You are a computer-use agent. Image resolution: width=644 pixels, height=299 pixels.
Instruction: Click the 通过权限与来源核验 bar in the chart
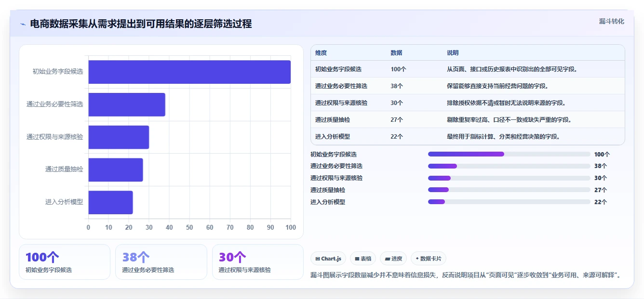point(119,137)
